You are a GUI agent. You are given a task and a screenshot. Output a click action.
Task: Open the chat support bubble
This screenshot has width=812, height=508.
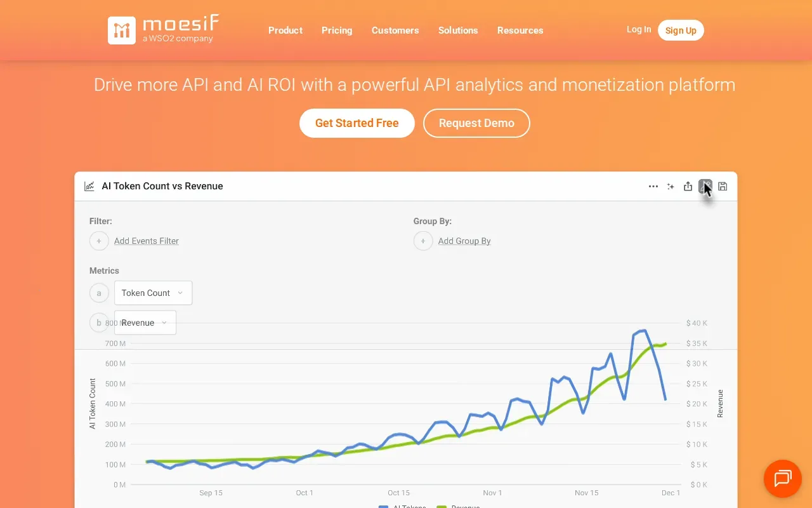783,478
